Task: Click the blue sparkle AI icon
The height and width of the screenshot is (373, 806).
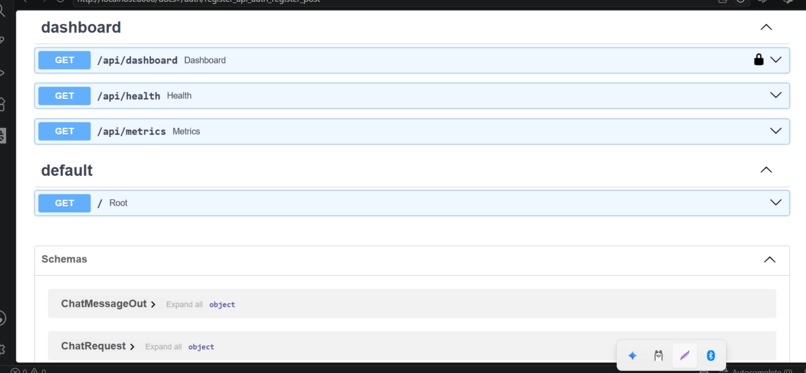Action: [x=633, y=356]
